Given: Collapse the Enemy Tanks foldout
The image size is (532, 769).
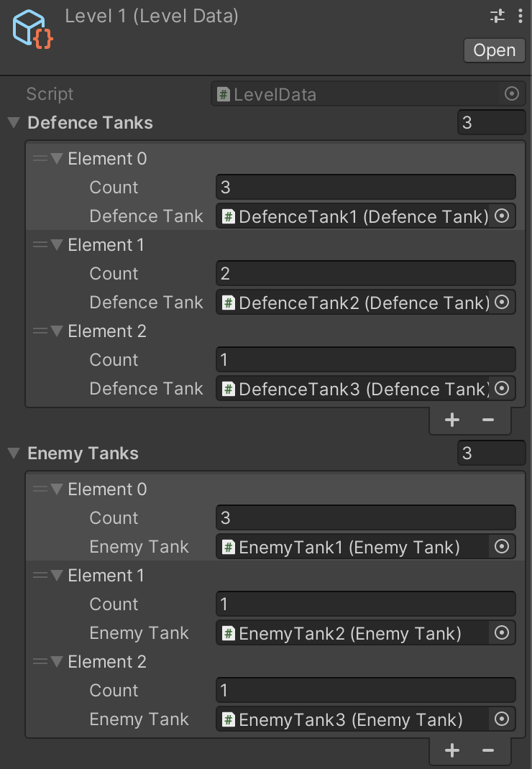Looking at the screenshot, I should click(13, 453).
